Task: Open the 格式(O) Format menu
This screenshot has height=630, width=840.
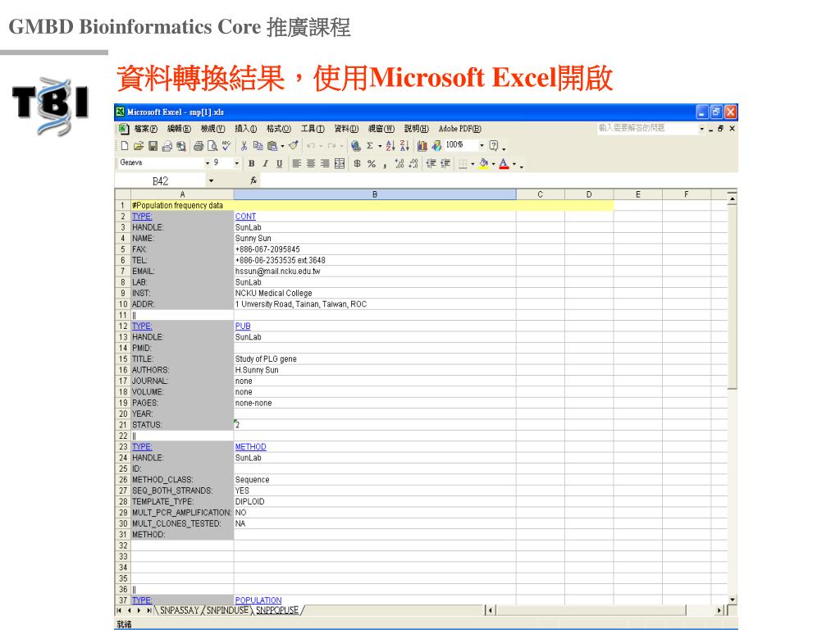Action: [x=279, y=129]
